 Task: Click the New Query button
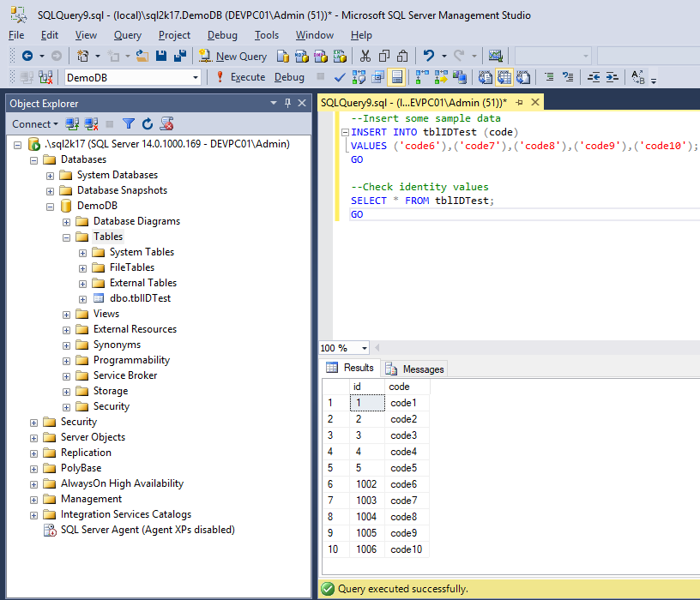pos(232,57)
